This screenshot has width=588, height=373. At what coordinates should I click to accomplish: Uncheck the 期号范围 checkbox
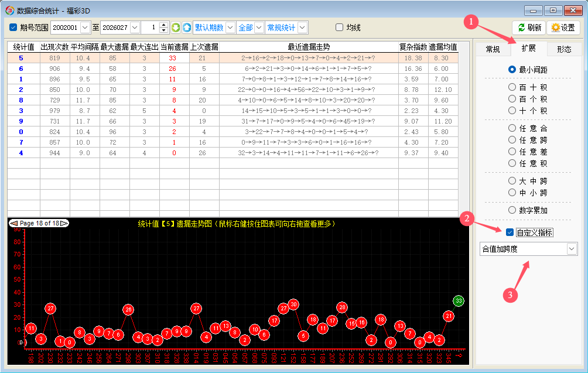point(13,28)
